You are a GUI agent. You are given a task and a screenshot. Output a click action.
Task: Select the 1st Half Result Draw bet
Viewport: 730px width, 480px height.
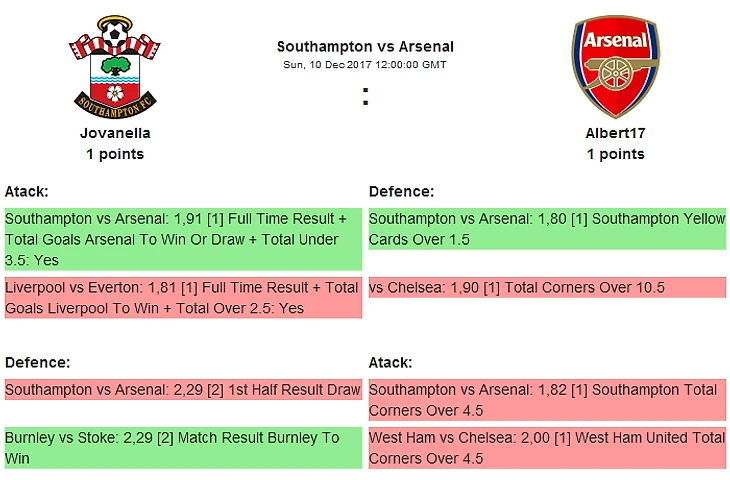click(x=181, y=390)
